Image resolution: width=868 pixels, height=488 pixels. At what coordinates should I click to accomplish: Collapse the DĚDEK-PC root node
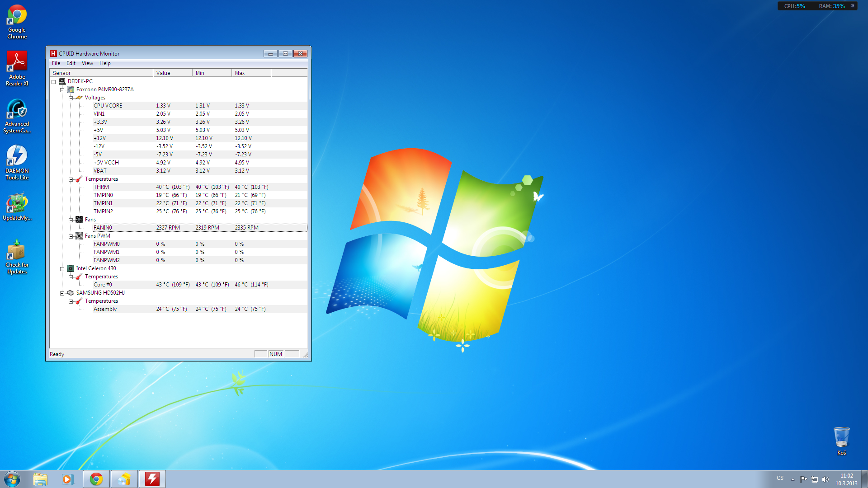[53, 82]
